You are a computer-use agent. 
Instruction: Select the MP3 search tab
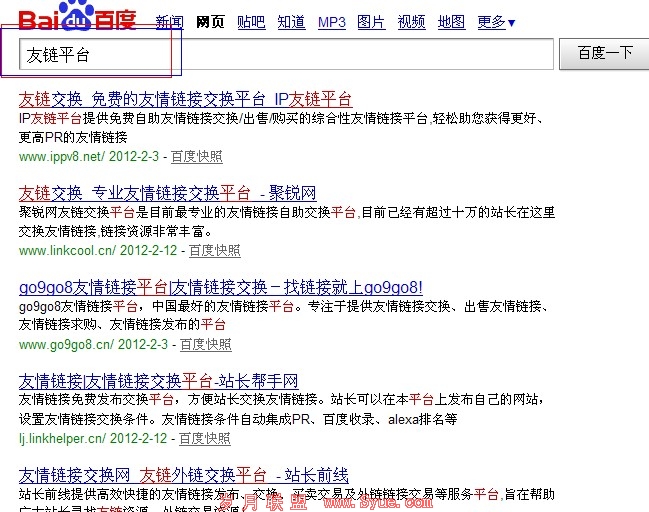click(331, 22)
